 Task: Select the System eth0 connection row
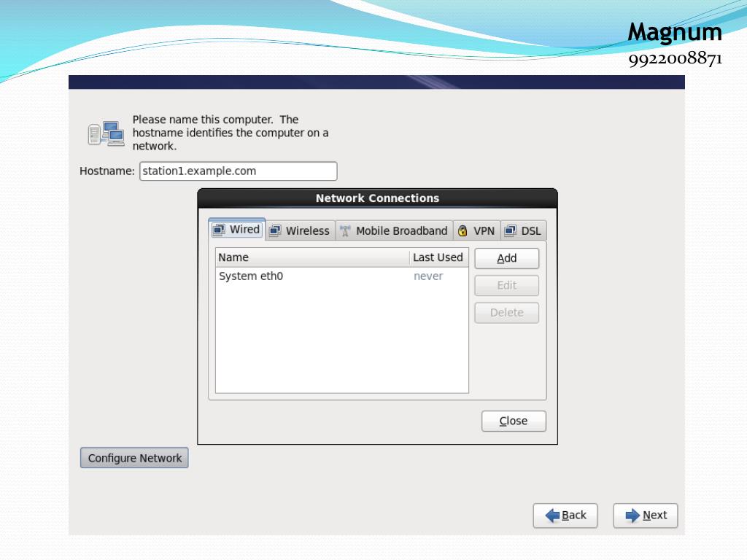pyautogui.click(x=342, y=276)
